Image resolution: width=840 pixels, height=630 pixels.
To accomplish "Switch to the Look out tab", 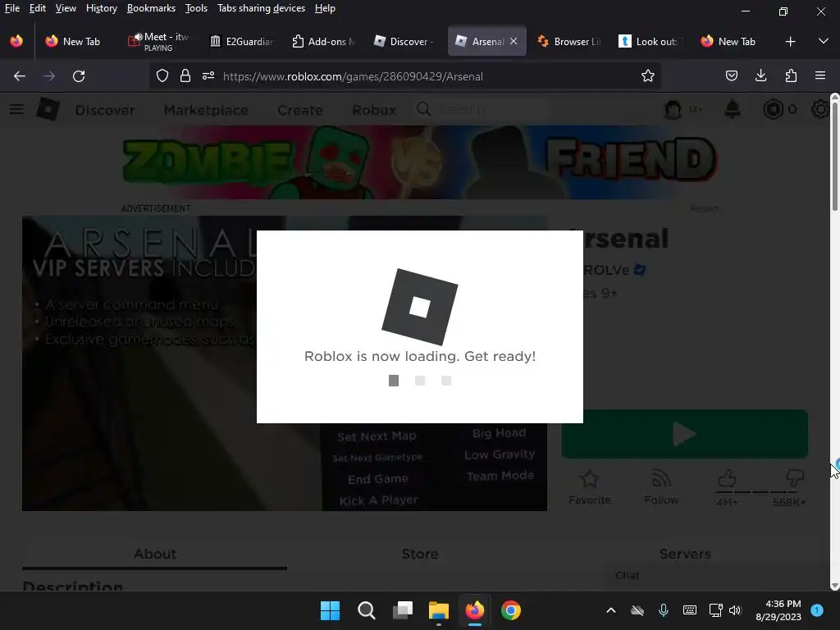I will [651, 41].
